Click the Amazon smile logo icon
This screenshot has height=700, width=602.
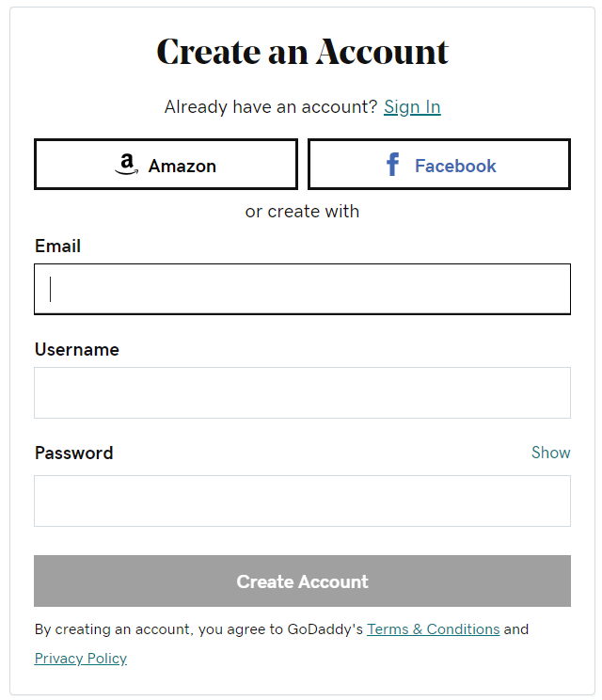coord(127,164)
